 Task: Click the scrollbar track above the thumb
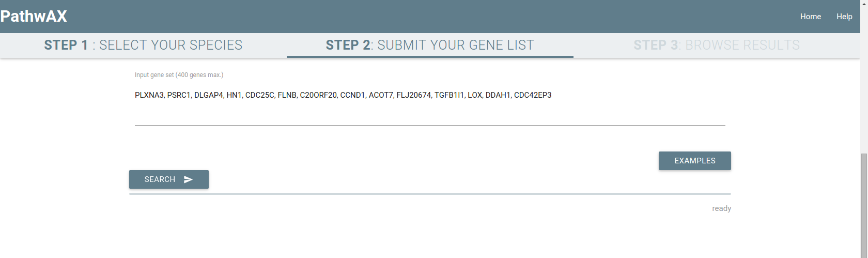point(864,78)
